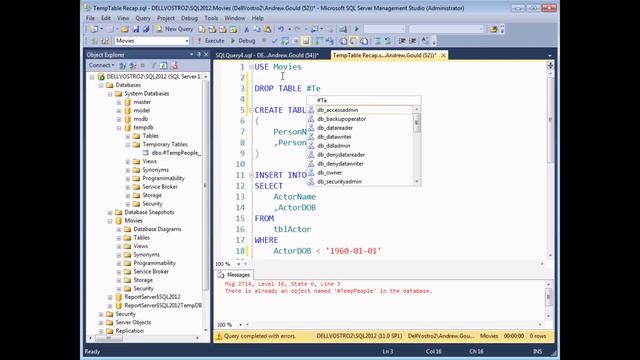Image resolution: width=640 pixels, height=360 pixels.
Task: Open the Query menu
Action: tap(143, 18)
